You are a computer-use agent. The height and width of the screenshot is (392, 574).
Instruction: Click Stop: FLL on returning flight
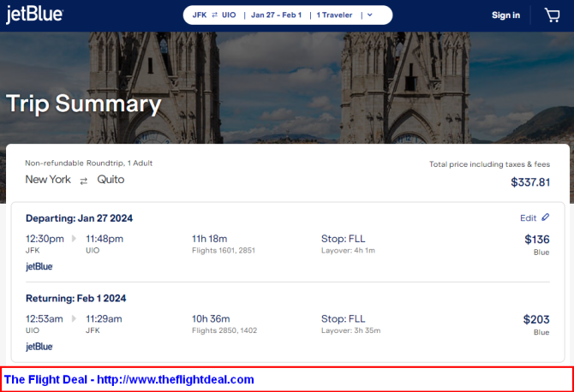click(x=344, y=319)
